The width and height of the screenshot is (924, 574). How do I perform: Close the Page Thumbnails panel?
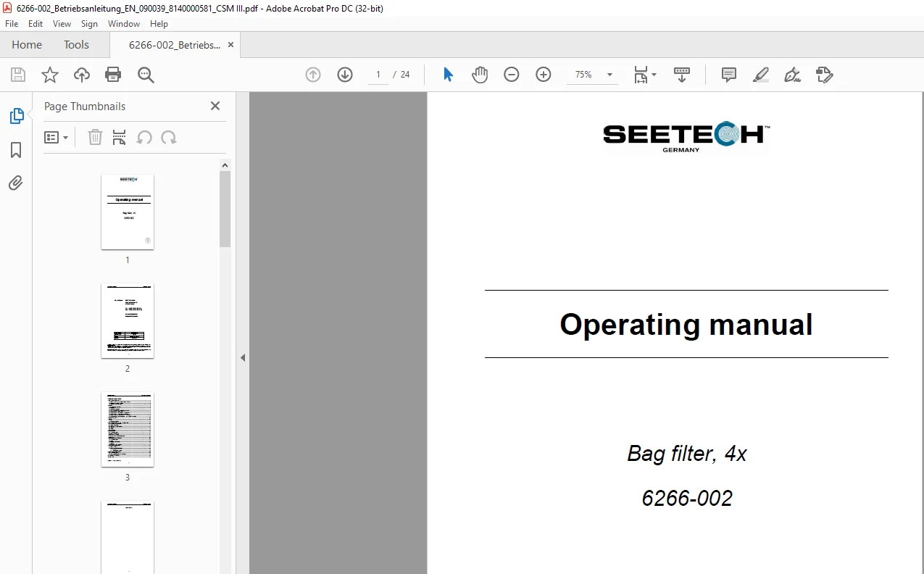[215, 106]
